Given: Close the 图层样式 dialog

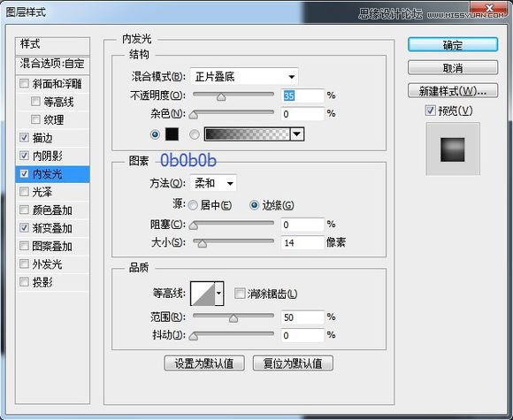Looking at the screenshot, I should [x=489, y=8].
